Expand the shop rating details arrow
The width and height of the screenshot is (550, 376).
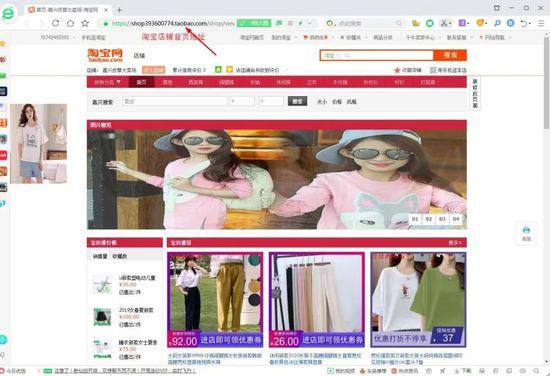286,70
